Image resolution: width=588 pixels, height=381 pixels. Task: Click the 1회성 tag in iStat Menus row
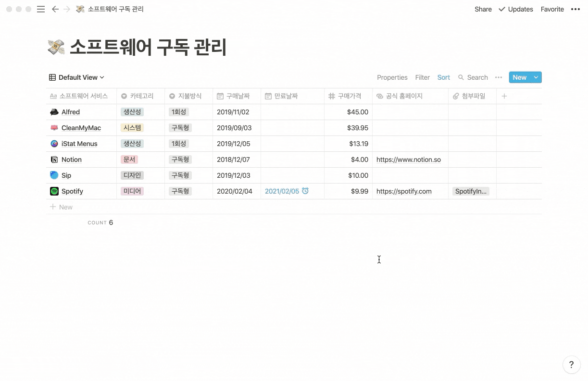[x=179, y=144]
